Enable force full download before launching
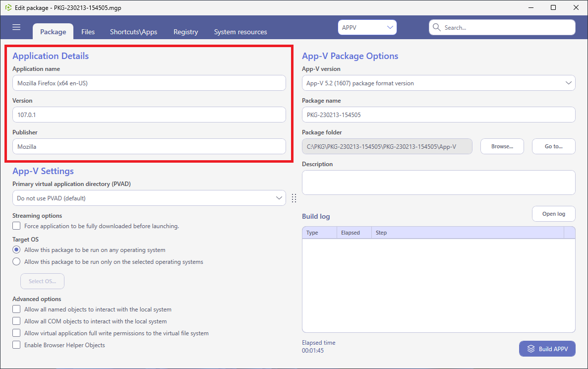The width and height of the screenshot is (588, 369). (16, 226)
